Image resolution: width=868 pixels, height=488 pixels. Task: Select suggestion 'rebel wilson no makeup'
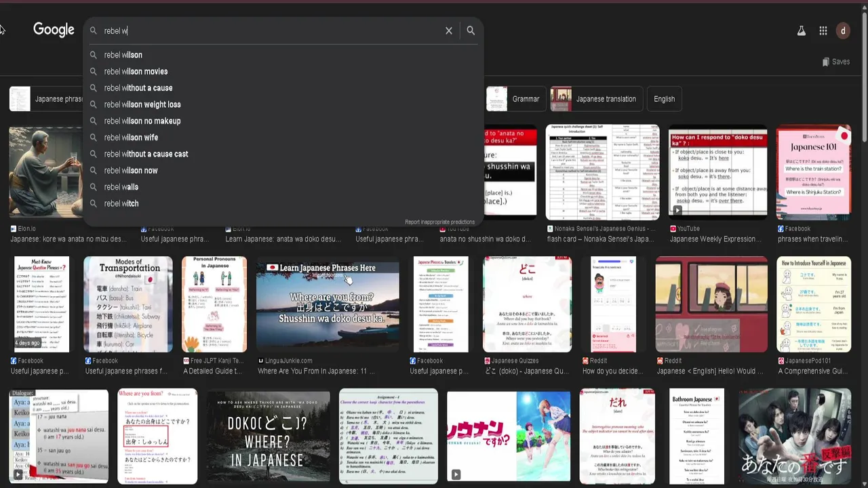(283, 121)
